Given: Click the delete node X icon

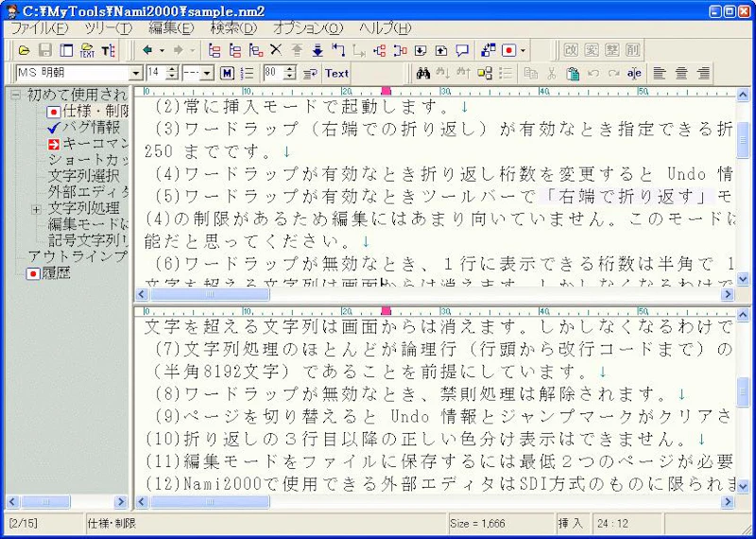Looking at the screenshot, I should tap(276, 50).
